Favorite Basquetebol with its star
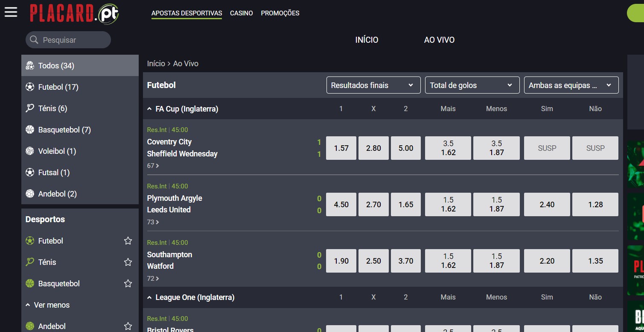Screen dimensions: 644x332 (128, 283)
